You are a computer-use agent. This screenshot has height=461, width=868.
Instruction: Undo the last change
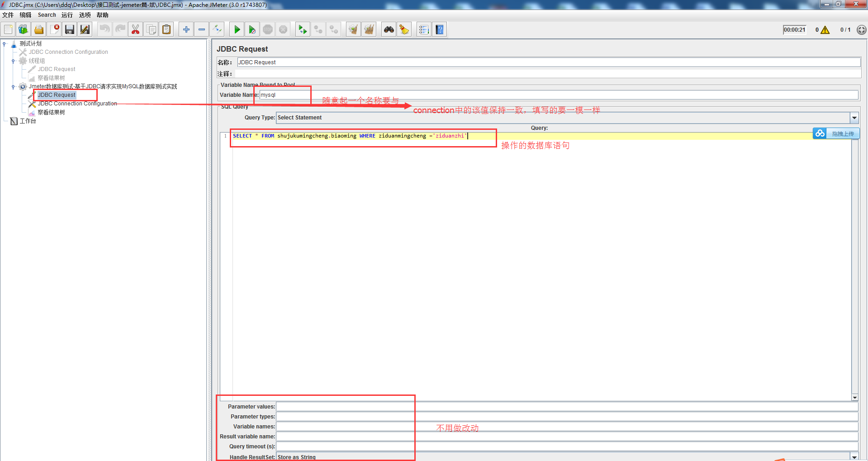[x=104, y=29]
